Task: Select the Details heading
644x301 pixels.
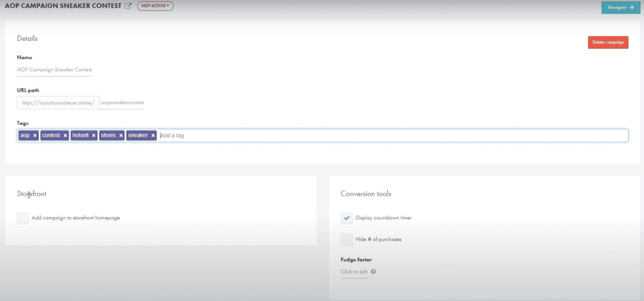Action: (27, 39)
